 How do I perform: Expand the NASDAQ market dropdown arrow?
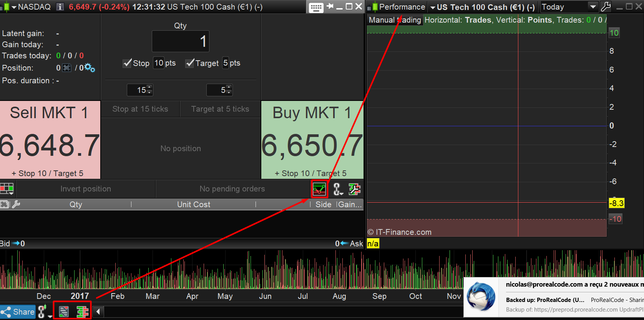14,7
